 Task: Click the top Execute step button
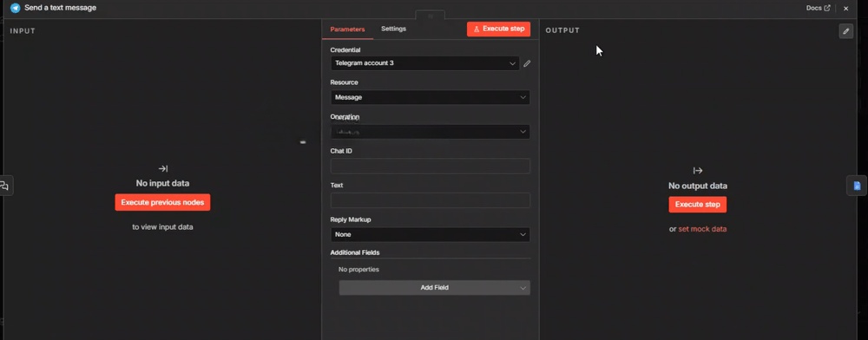coord(499,29)
